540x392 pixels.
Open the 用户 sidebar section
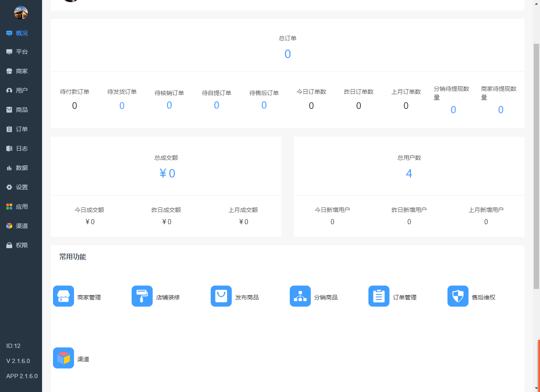coord(21,90)
